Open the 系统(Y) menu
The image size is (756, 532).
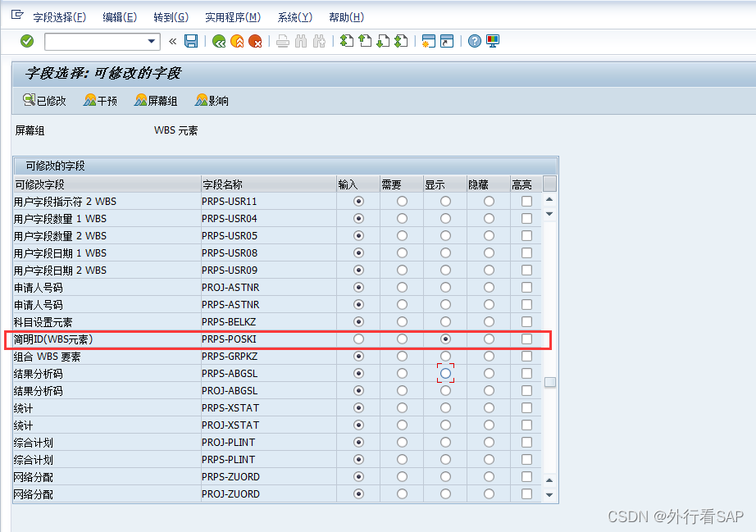(294, 17)
